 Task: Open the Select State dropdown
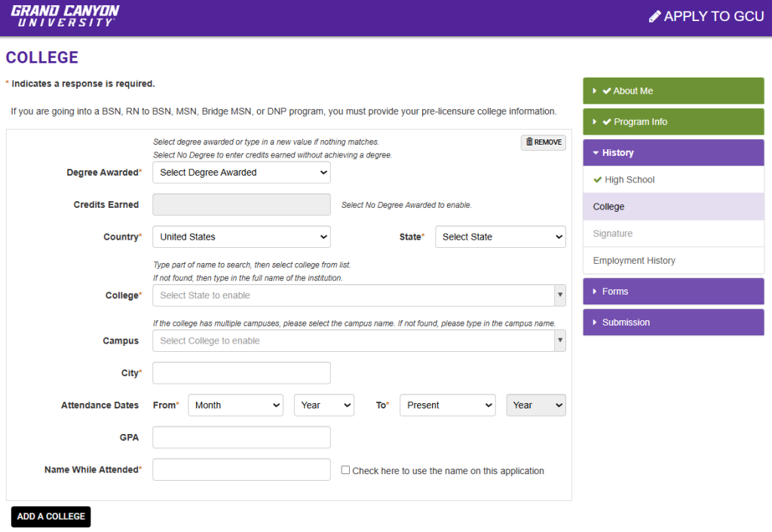pyautogui.click(x=500, y=237)
